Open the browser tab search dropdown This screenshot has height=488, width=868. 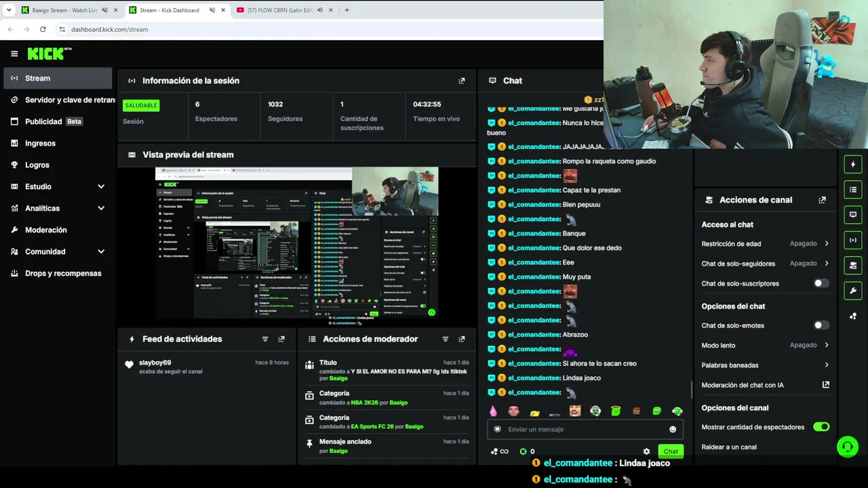9,10
